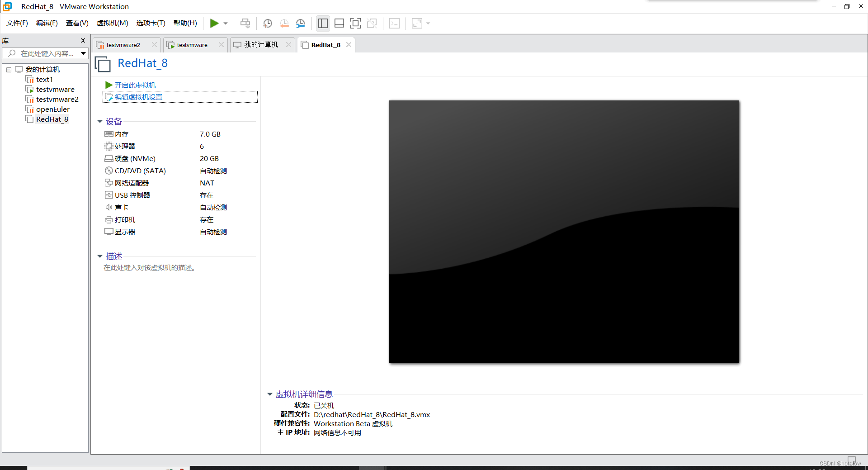Enter full screen mode icon
868x470 pixels.
(356, 23)
